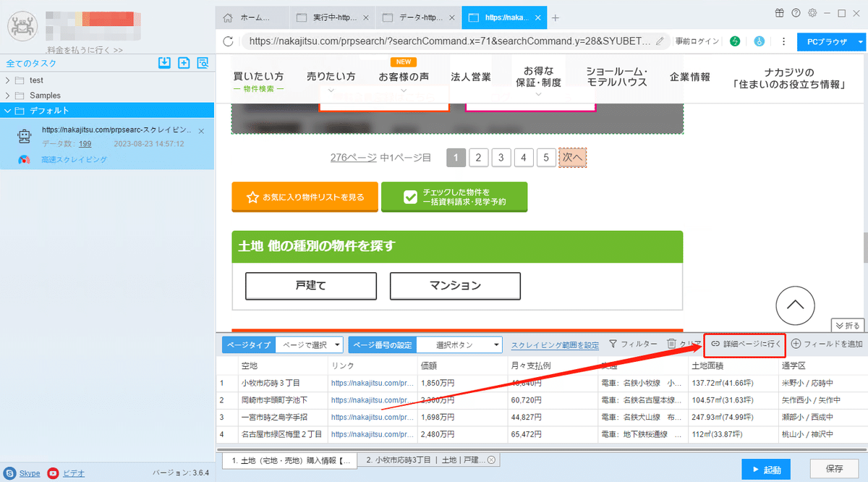Click the Skype icon in footer
868x482 pixels.
(x=10, y=473)
